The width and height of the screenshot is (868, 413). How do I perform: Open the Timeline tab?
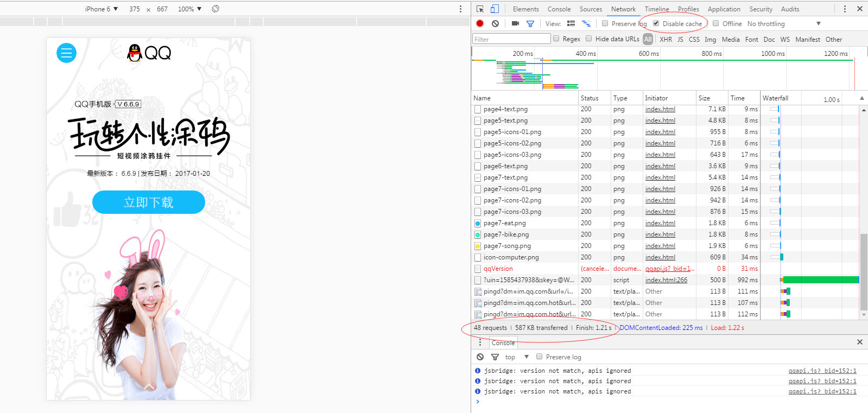click(657, 9)
